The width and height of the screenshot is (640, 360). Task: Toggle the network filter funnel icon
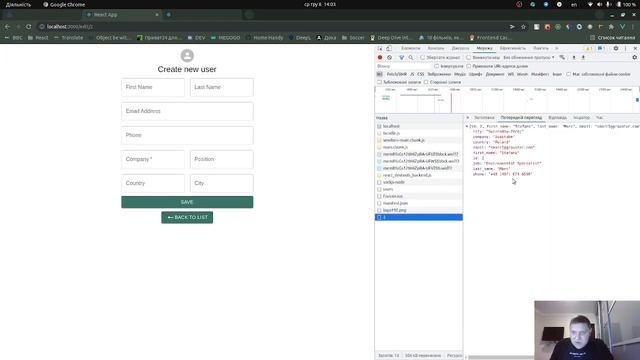pyautogui.click(x=402, y=58)
